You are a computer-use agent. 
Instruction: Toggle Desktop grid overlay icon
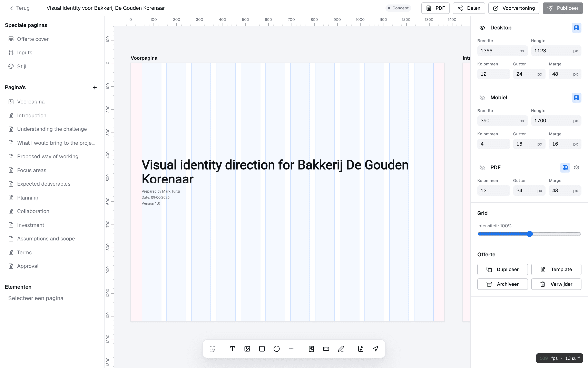point(576,28)
